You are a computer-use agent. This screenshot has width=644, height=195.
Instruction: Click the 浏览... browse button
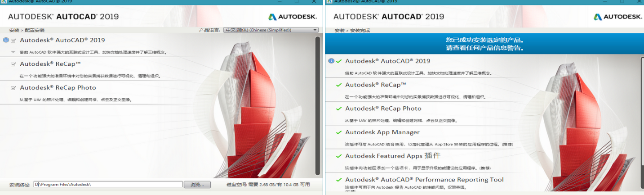(197, 185)
